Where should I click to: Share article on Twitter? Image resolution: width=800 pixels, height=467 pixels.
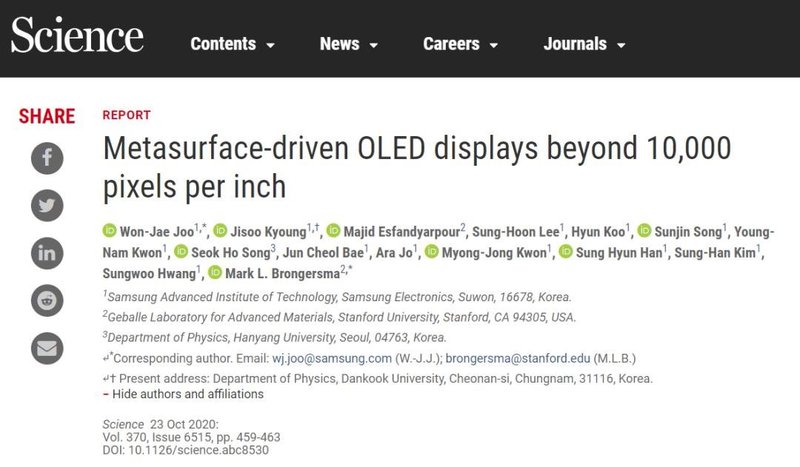pyautogui.click(x=47, y=205)
